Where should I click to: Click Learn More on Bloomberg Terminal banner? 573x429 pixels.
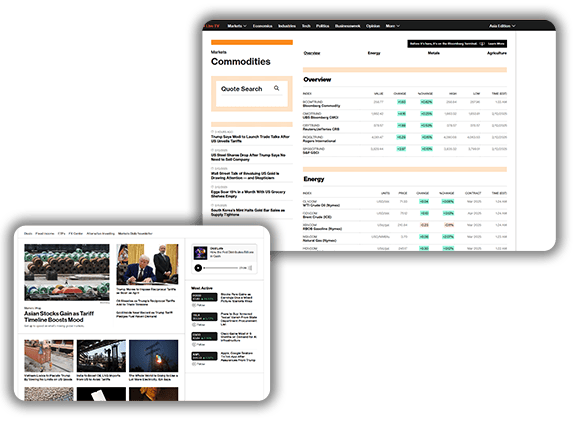click(x=496, y=44)
